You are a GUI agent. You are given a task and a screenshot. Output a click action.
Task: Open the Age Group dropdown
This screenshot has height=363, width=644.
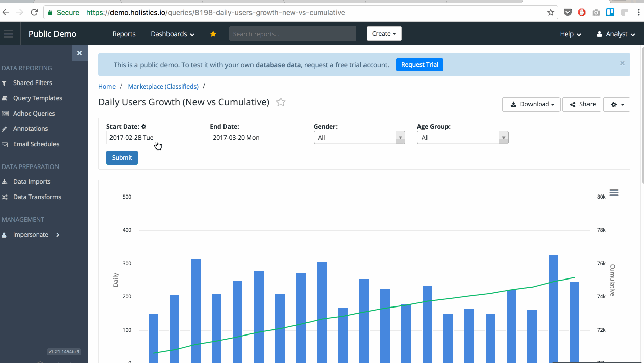click(462, 138)
